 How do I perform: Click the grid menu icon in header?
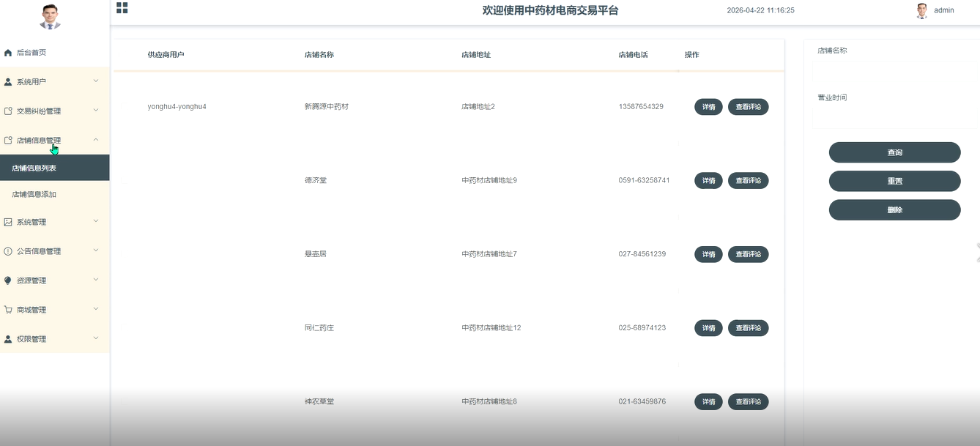point(122,8)
